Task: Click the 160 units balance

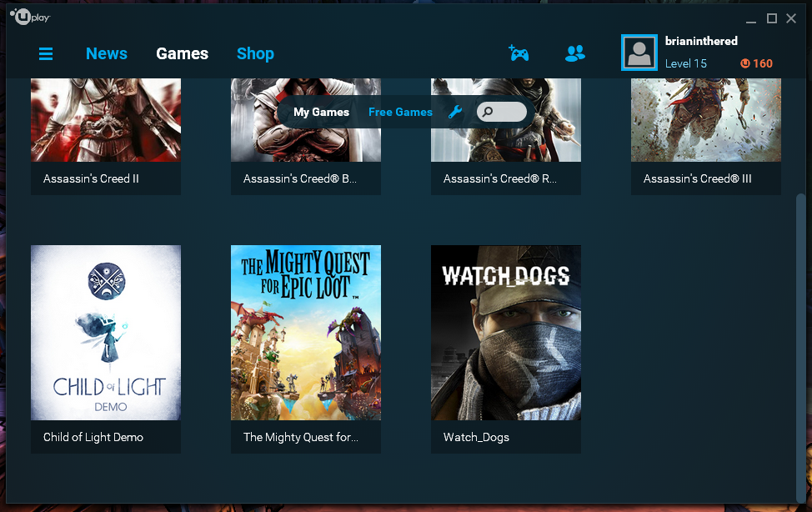Action: [763, 63]
